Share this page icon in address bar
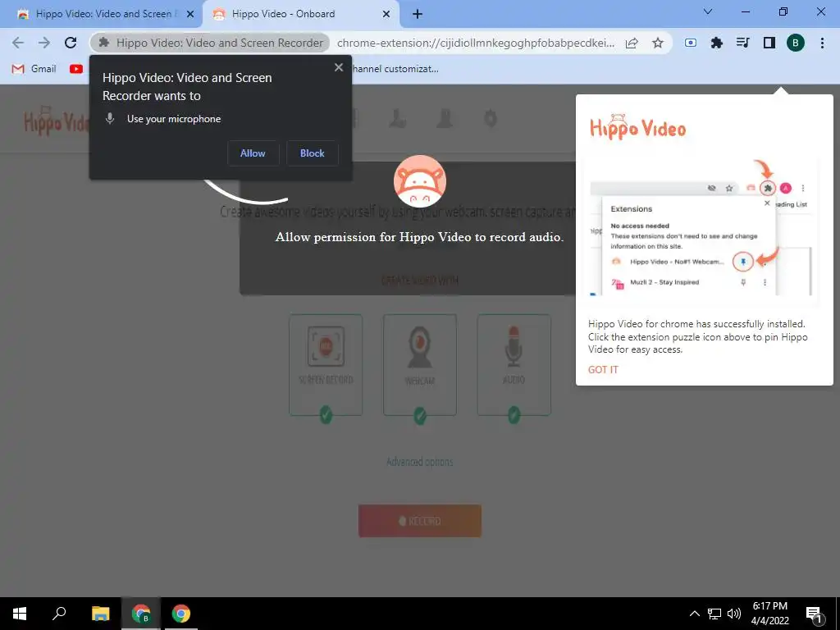840x630 pixels. (x=632, y=43)
